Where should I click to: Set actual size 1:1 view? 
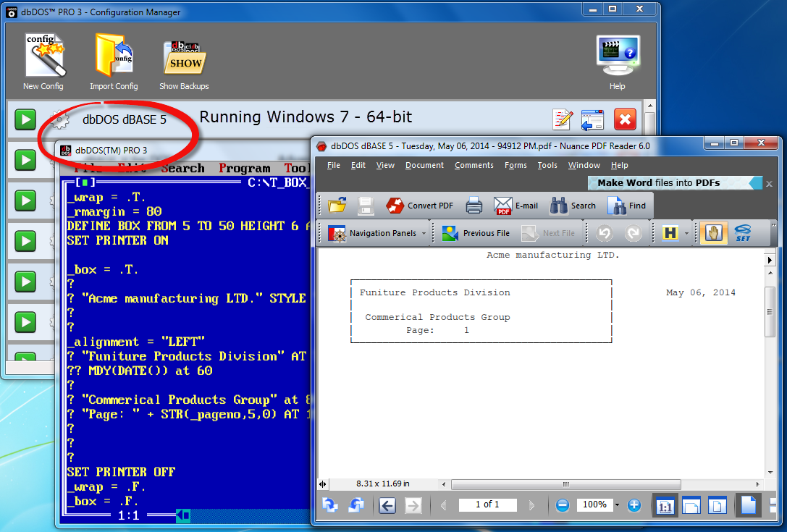(x=665, y=507)
